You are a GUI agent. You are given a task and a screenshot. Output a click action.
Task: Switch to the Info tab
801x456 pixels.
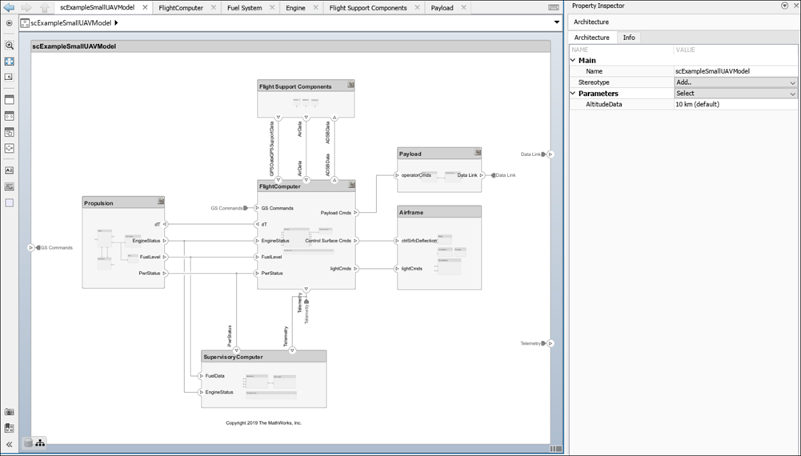628,37
